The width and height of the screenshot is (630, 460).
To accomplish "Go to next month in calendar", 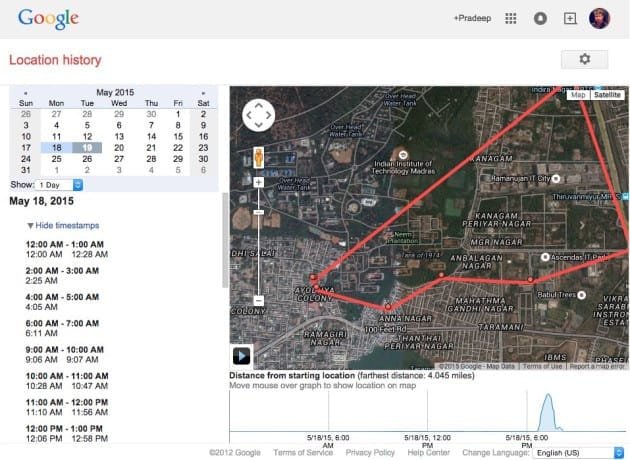I will (203, 93).
